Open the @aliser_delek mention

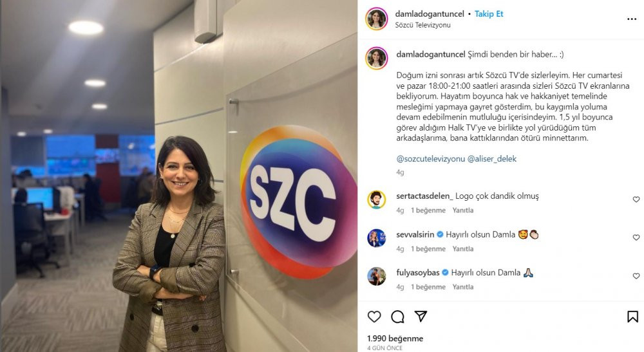point(491,159)
